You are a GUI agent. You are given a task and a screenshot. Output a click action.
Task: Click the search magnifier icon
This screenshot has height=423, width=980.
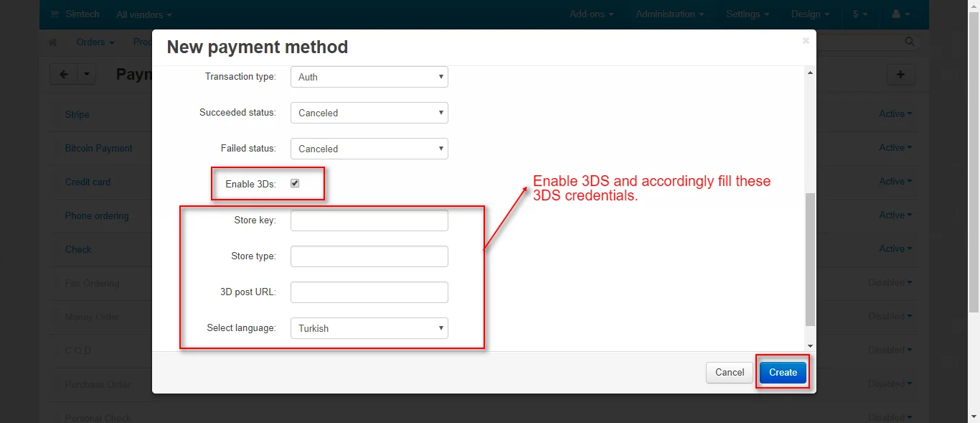tap(910, 42)
